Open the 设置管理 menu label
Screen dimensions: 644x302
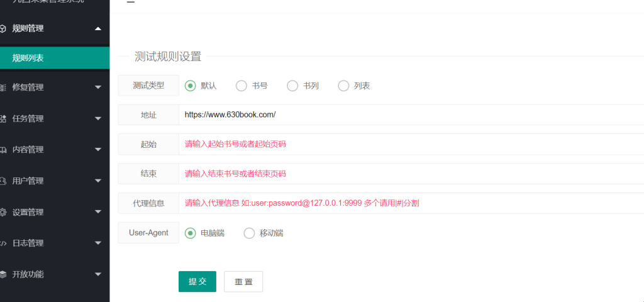[x=28, y=213]
